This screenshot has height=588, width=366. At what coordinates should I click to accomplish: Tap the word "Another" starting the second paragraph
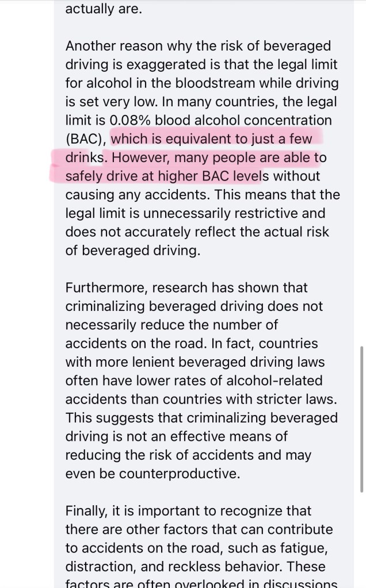pyautogui.click(x=91, y=45)
